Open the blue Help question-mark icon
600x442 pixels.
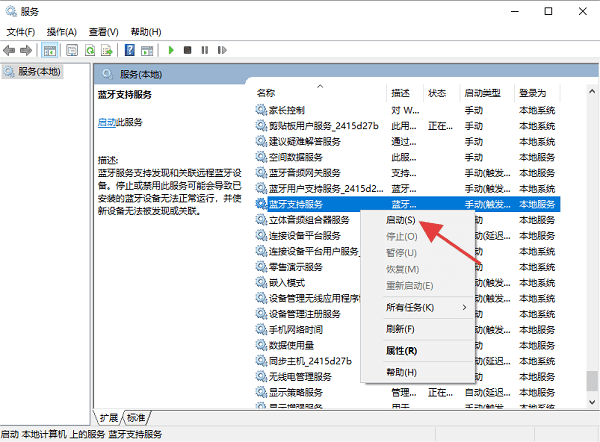click(130, 49)
